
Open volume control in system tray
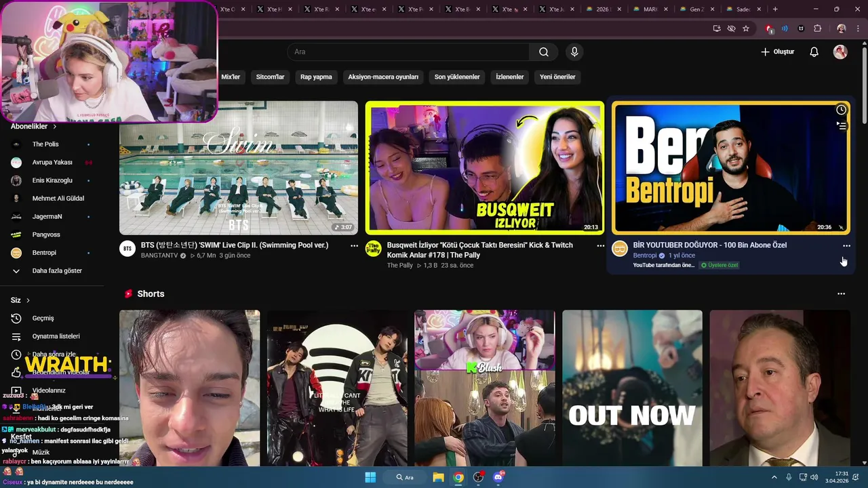pyautogui.click(x=814, y=477)
